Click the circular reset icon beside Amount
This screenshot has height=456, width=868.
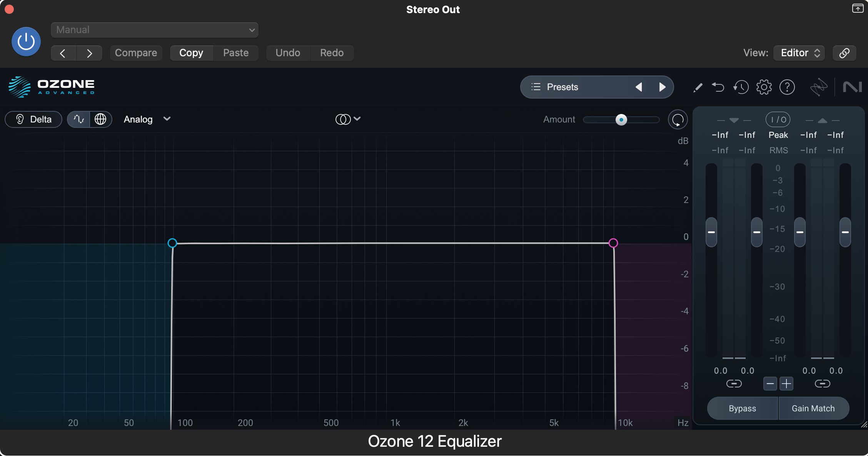click(x=678, y=120)
